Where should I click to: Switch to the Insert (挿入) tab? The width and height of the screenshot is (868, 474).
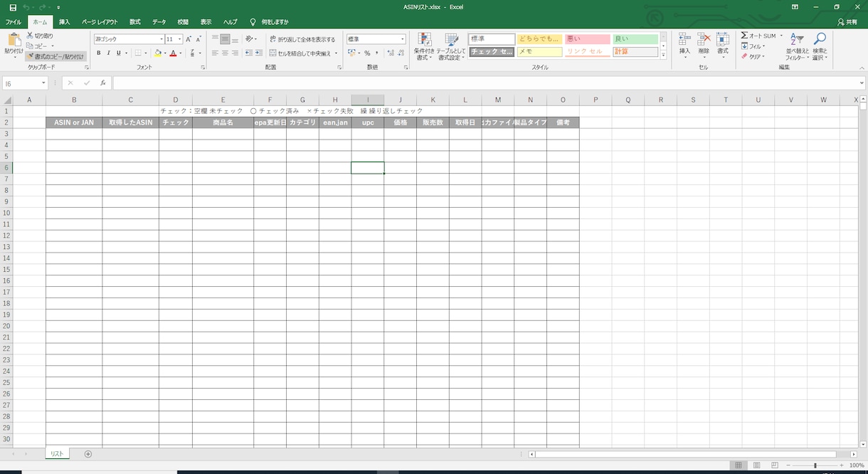(x=65, y=22)
